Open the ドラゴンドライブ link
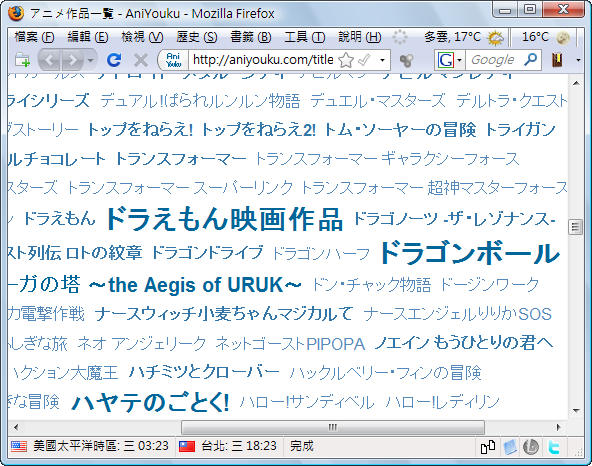The width and height of the screenshot is (592, 466). (x=207, y=253)
